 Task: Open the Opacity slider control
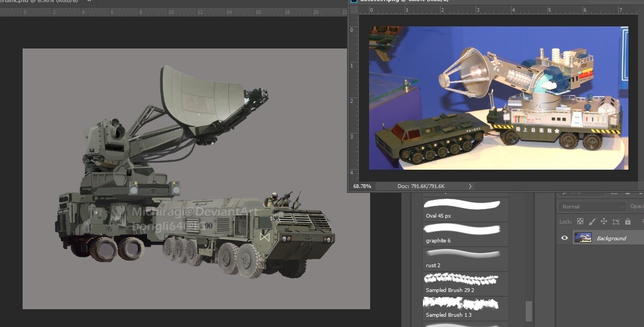pos(638,206)
